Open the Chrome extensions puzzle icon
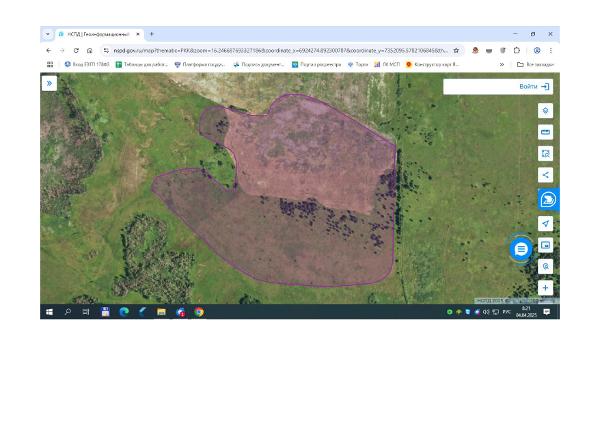 click(x=517, y=51)
